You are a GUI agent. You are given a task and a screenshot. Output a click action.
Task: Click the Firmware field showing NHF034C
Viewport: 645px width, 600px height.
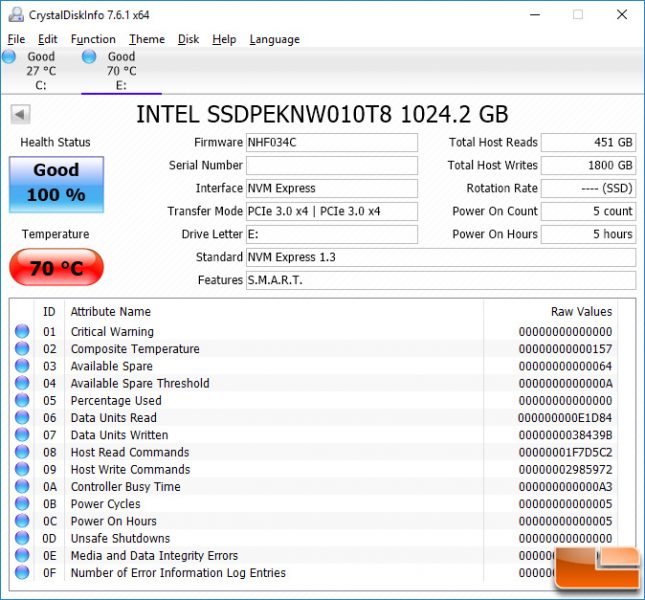coord(332,142)
